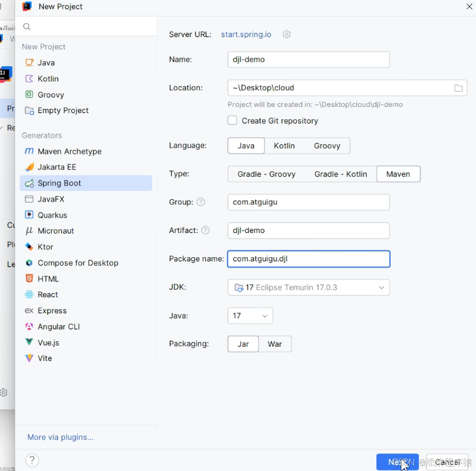Edit the Name field
The width and height of the screenshot is (476, 471).
click(308, 59)
